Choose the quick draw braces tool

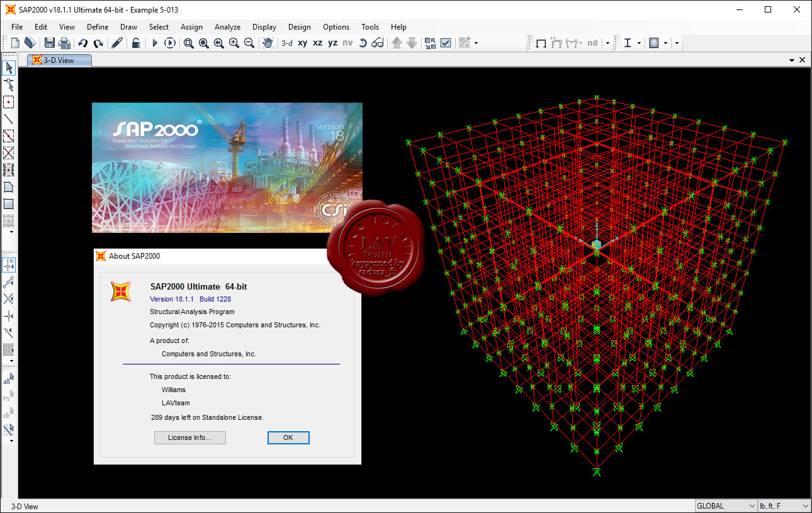pos(9,153)
